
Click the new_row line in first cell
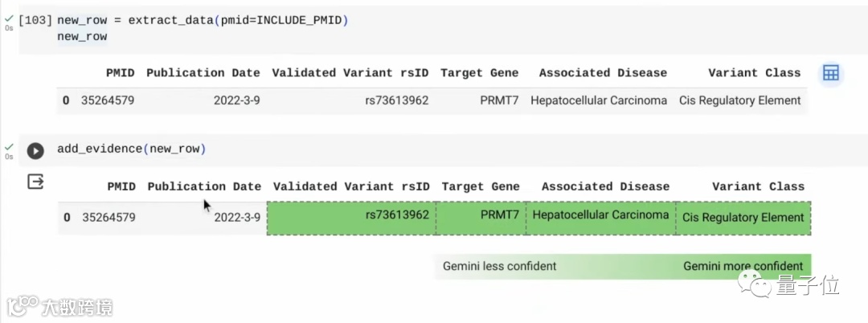(x=82, y=36)
